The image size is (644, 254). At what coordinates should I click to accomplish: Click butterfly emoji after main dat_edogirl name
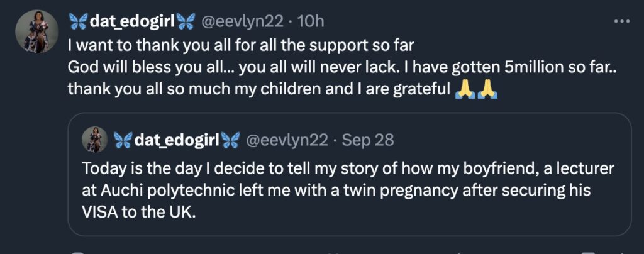coord(186,22)
